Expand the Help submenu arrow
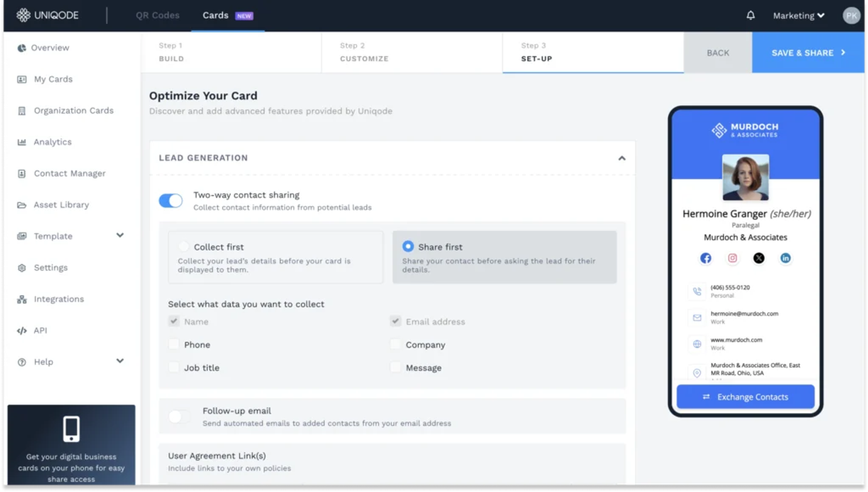This screenshot has width=868, height=492. click(120, 361)
